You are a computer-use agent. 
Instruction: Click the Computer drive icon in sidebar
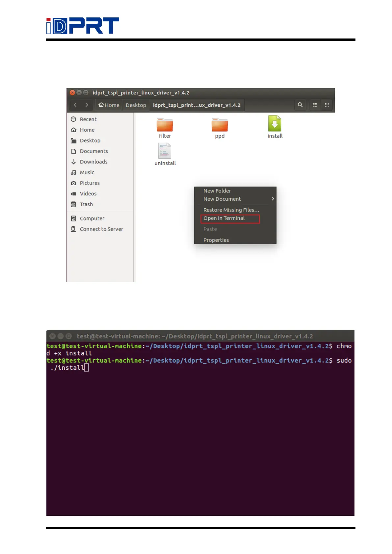click(73, 218)
